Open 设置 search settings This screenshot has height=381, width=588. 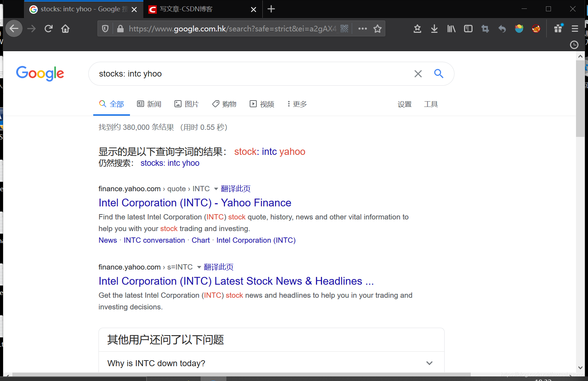405,104
